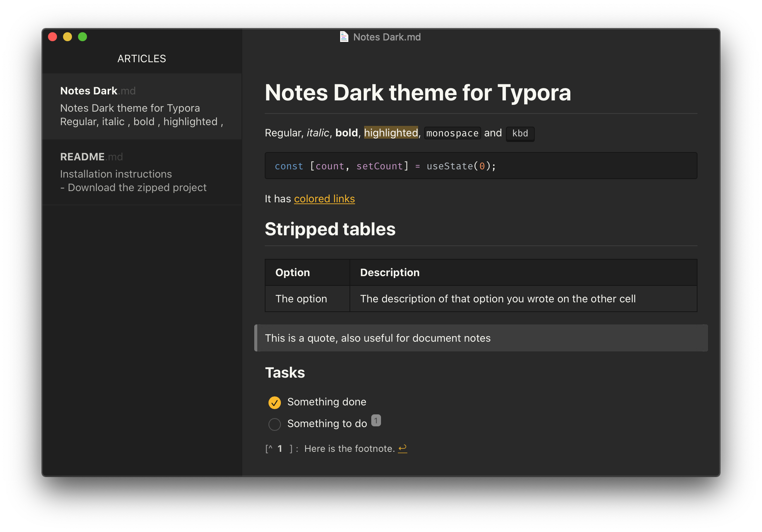Click '- Download the zipped project' preview line
Viewport: 762px width, 532px height.
pos(133,188)
